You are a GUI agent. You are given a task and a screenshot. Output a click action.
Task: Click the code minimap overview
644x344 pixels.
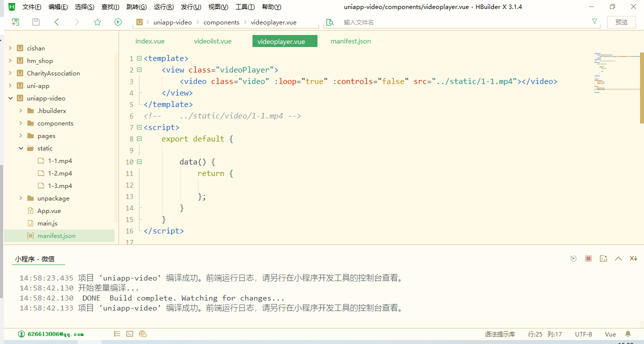pyautogui.click(x=617, y=72)
